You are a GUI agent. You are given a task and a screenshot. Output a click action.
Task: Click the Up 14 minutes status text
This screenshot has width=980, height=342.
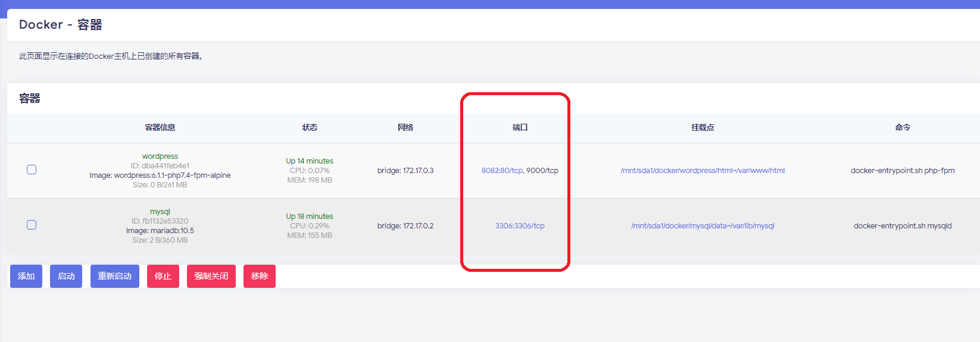[310, 161]
